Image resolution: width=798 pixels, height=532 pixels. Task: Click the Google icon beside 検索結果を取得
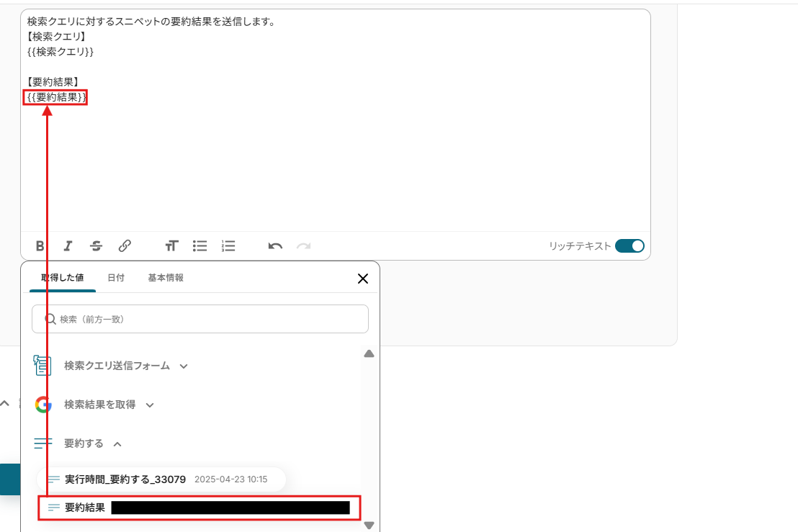point(43,405)
